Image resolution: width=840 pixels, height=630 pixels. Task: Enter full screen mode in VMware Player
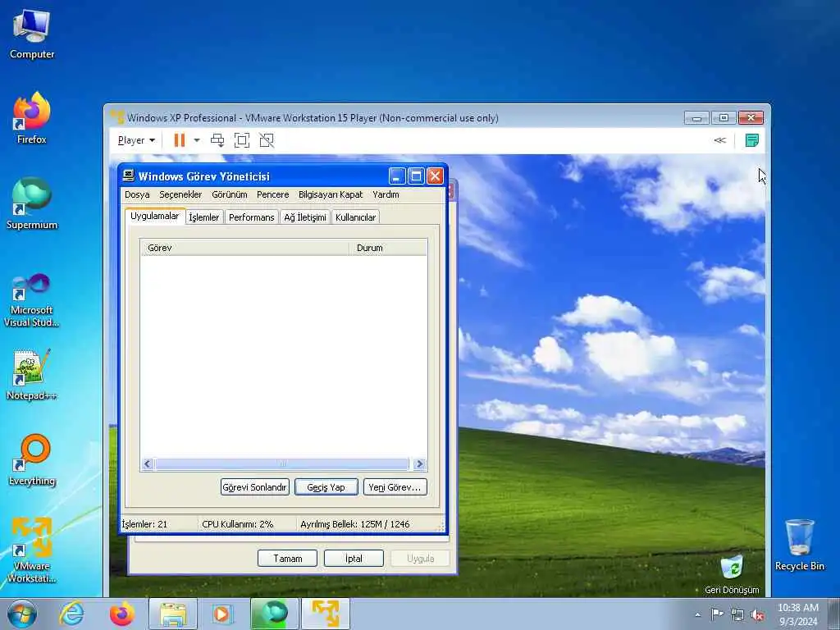pyautogui.click(x=242, y=140)
